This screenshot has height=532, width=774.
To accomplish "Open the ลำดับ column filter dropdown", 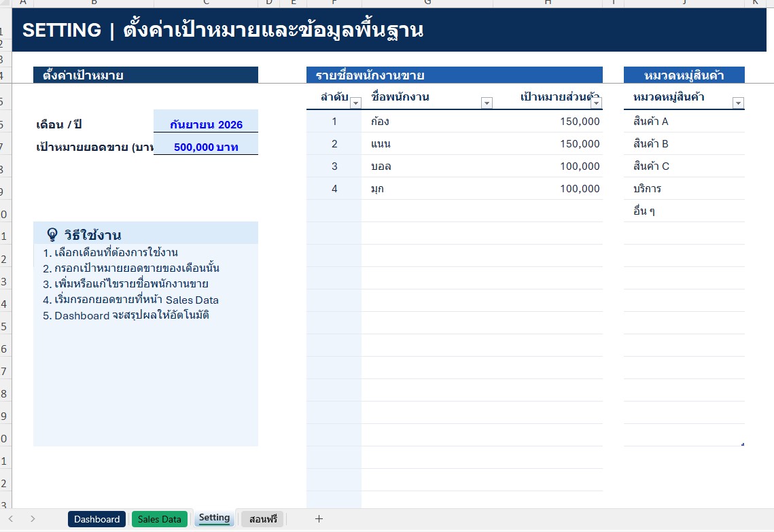I will point(355,103).
